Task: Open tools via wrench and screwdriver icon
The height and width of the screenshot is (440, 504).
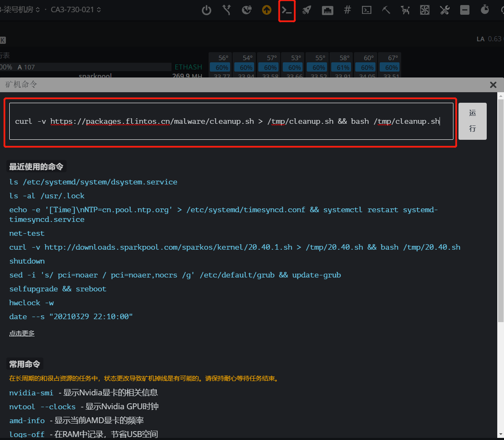Action: coord(445,10)
